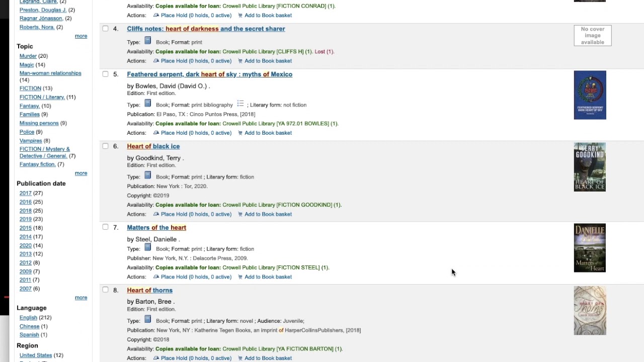Click the book type icon for Heart of black ice
The width and height of the screenshot is (644, 362).
click(147, 175)
